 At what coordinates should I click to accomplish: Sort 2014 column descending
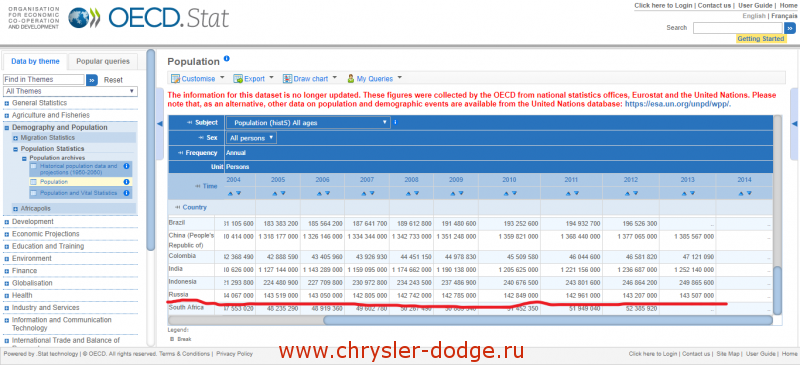[x=748, y=193]
